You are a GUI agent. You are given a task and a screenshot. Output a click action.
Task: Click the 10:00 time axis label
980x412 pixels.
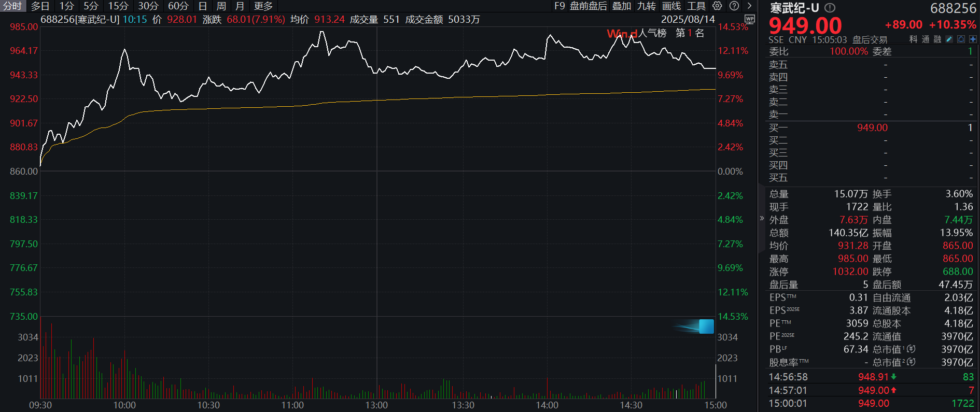pos(124,405)
